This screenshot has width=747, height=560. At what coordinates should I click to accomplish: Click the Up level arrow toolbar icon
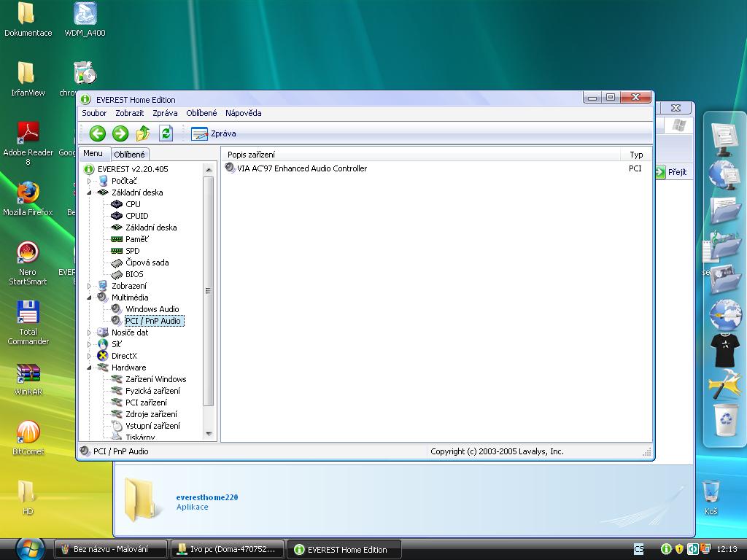pos(143,133)
